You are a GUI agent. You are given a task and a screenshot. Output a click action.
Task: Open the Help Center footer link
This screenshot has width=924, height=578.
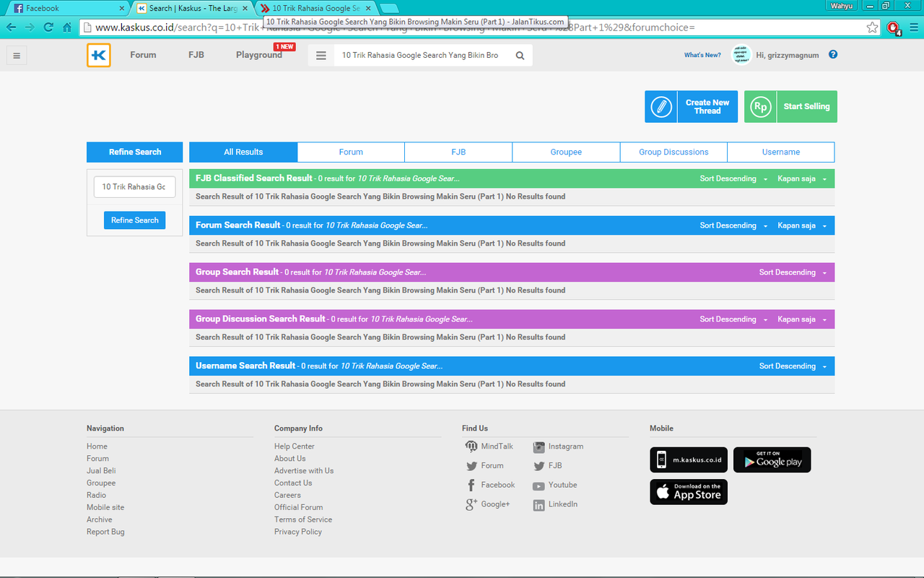[x=294, y=447]
